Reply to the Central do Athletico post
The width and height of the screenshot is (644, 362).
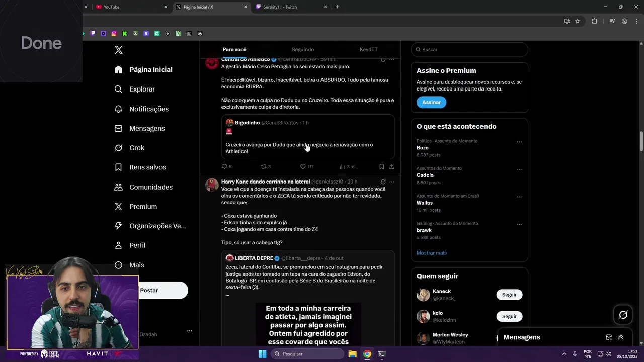pyautogui.click(x=226, y=166)
